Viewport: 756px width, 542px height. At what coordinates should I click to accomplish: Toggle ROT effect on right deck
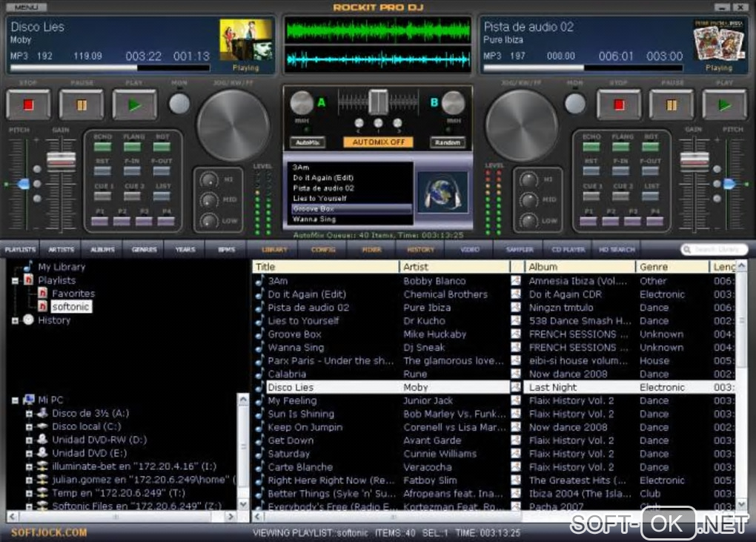(651, 147)
